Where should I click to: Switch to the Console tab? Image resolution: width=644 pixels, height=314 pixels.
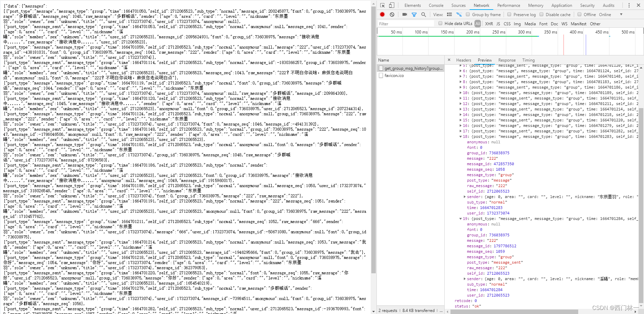pos(436,5)
